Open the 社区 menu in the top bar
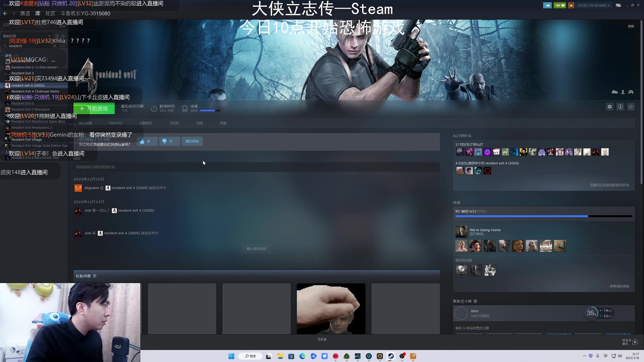 pos(50,13)
